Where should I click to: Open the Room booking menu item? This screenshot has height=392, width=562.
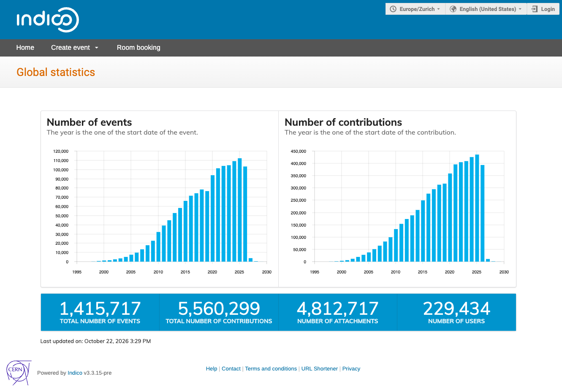click(138, 48)
